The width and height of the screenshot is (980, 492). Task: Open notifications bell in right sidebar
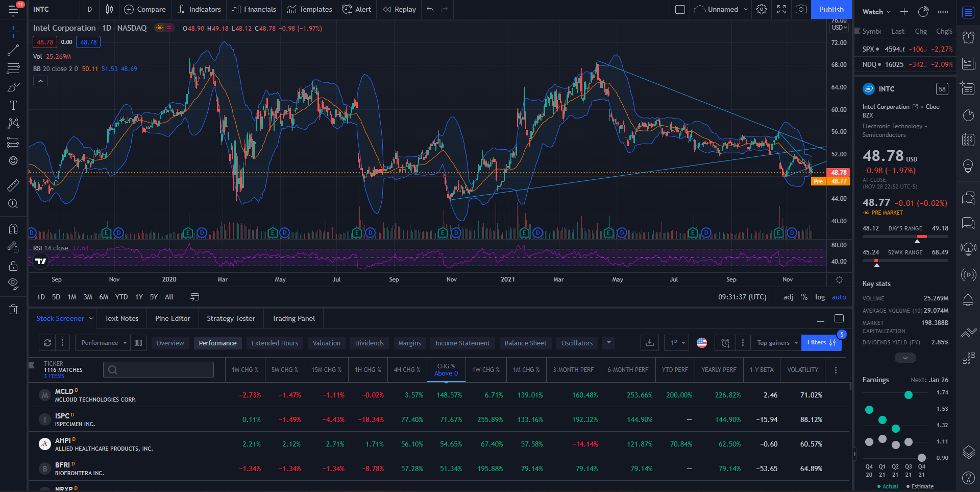968,300
